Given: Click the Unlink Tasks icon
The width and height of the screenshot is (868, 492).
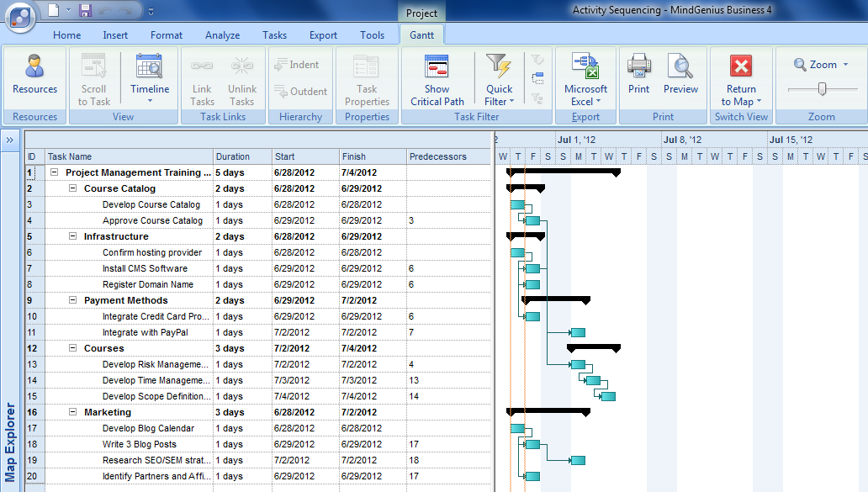Looking at the screenshot, I should (x=241, y=76).
